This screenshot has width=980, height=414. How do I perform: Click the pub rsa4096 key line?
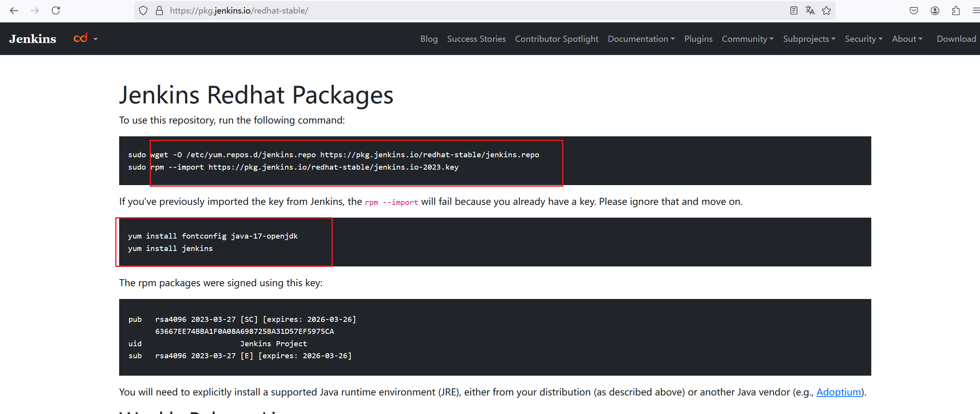[242, 319]
